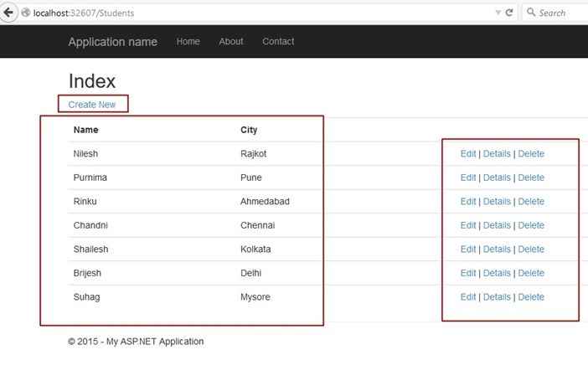Viewport: 588px width, 391px height.
Task: Select the name cell Rinku
Action: [x=85, y=202]
